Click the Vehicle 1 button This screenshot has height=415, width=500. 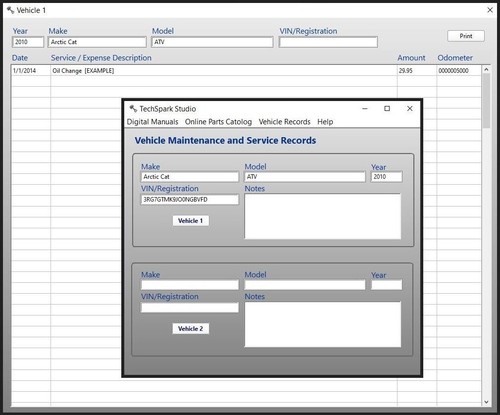pos(191,221)
